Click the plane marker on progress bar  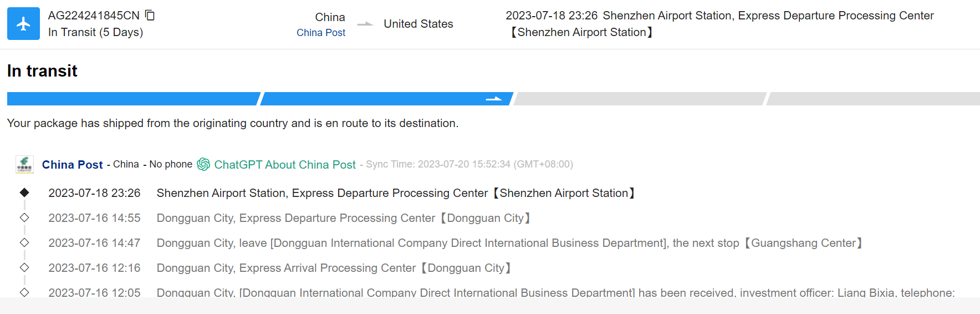[x=493, y=99]
